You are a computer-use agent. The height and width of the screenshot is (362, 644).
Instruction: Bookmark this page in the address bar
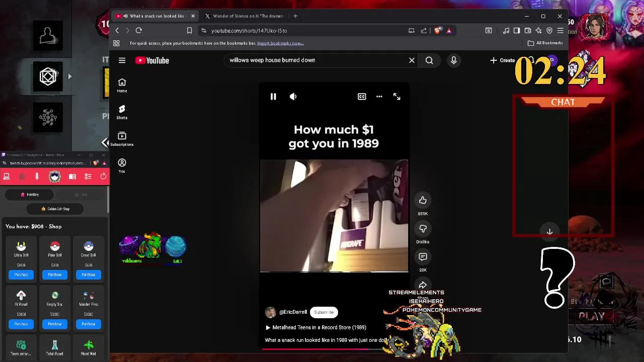189,31
